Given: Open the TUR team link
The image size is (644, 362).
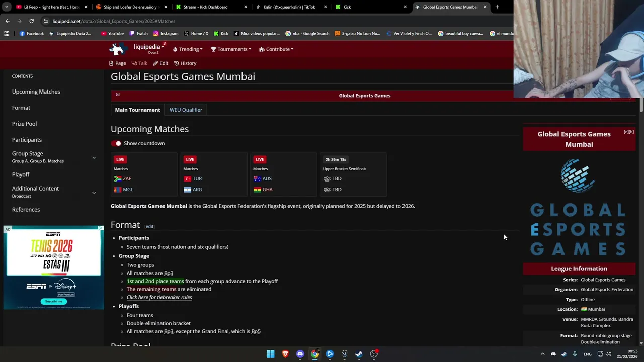Looking at the screenshot, I should pyautogui.click(x=197, y=178).
